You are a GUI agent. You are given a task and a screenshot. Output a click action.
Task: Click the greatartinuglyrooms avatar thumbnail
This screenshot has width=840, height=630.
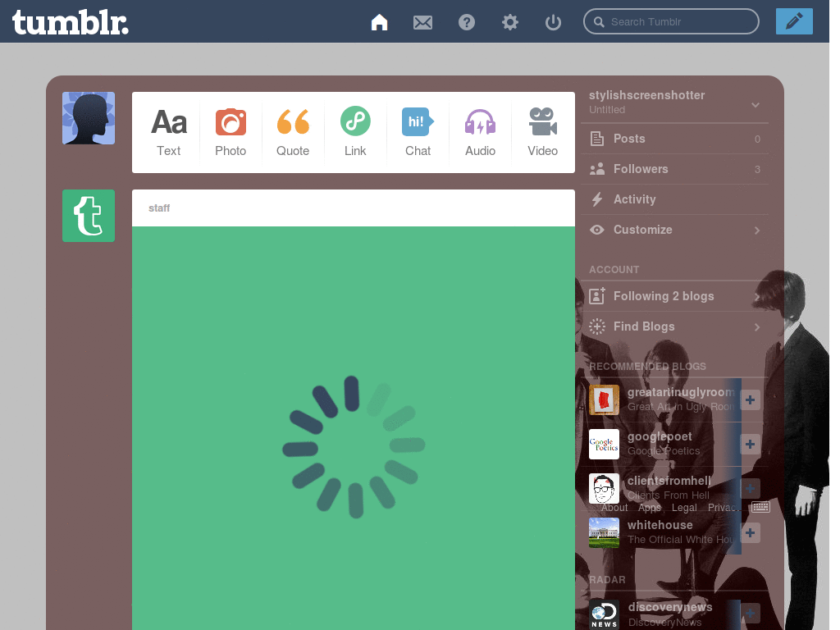604,399
